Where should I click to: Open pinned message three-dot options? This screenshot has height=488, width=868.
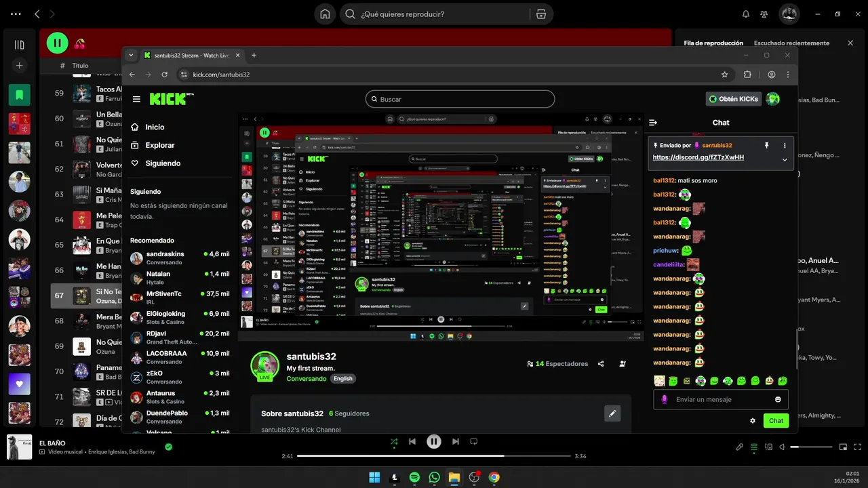[785, 145]
